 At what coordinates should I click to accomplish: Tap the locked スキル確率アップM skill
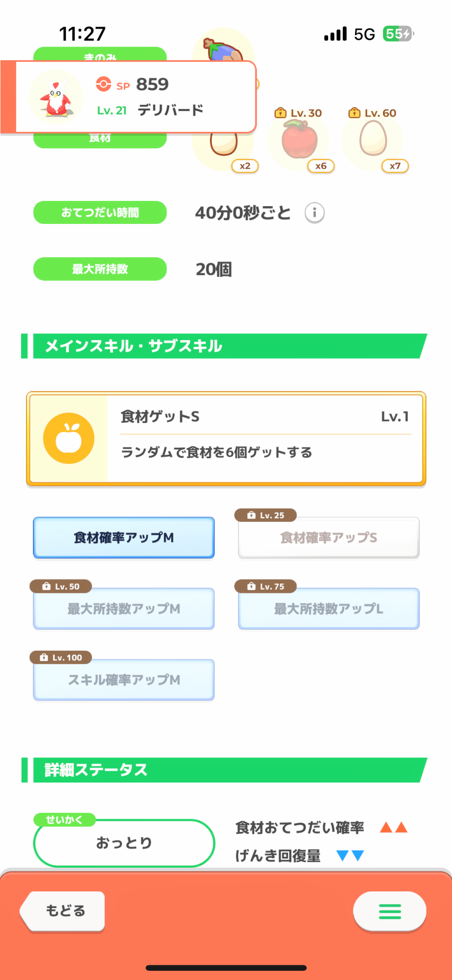(124, 680)
